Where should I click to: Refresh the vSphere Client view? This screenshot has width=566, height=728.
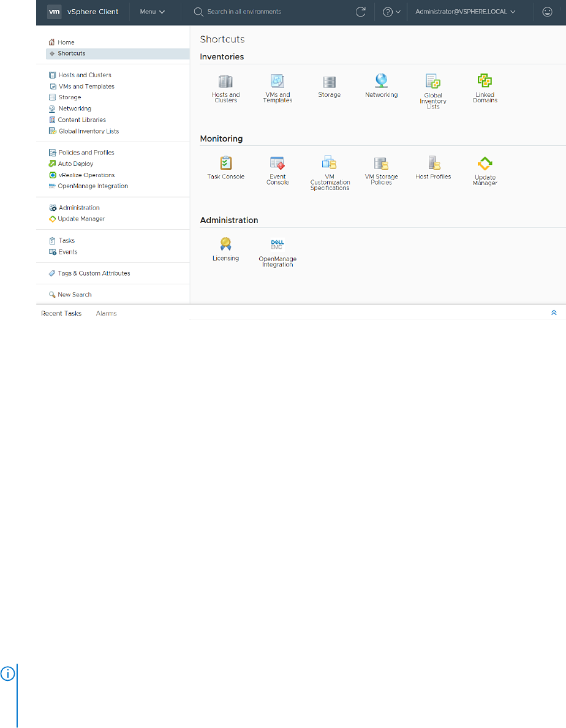[360, 12]
